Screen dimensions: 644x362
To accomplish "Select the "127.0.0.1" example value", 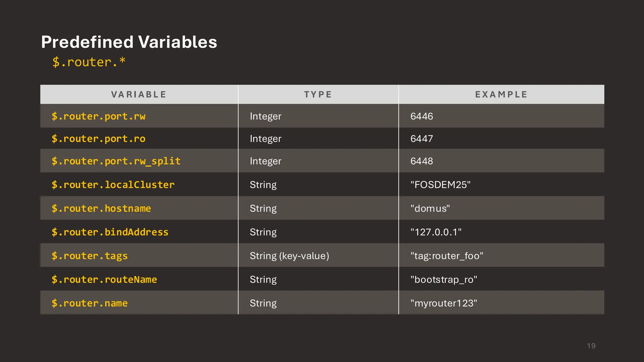I will [x=436, y=232].
